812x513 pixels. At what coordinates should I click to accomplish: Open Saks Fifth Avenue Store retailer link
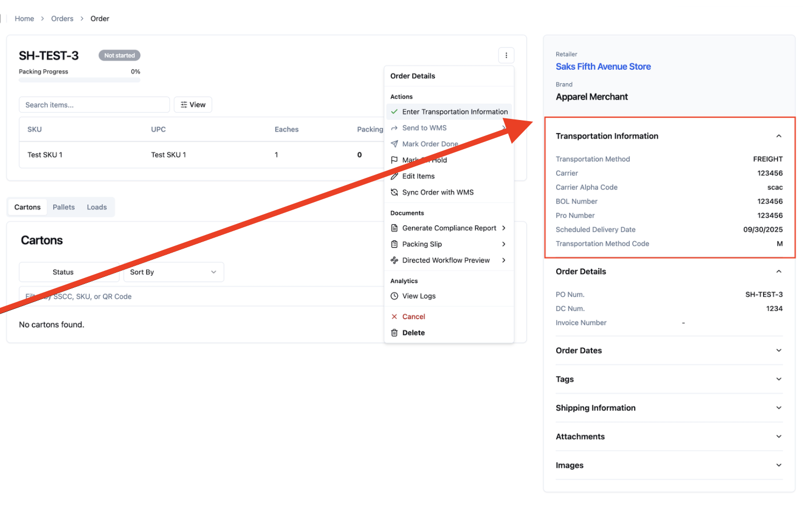(x=603, y=67)
